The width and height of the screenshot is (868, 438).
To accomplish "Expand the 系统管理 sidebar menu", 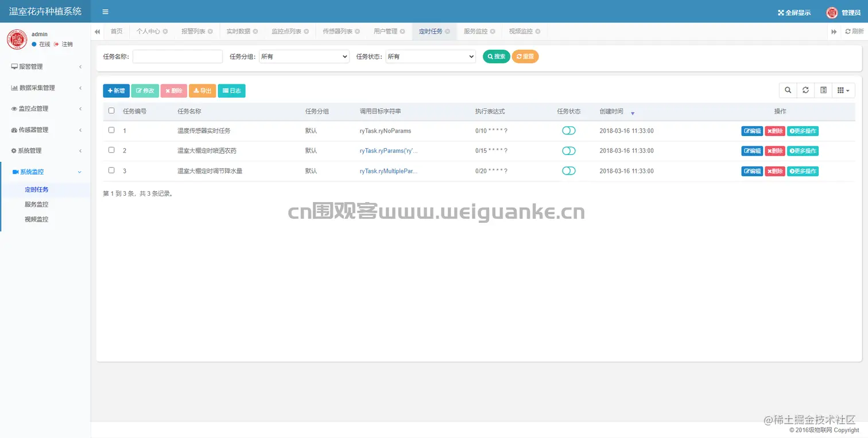I will coord(45,150).
